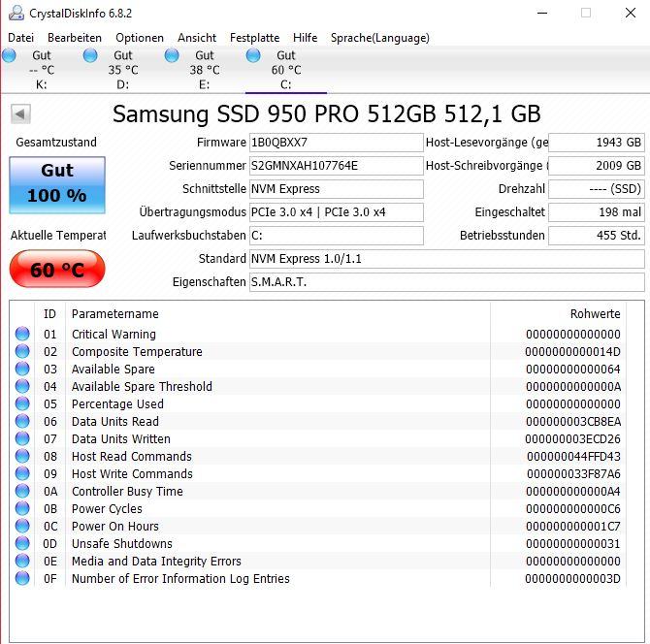650x644 pixels.
Task: Click the status orb of Host Write Commands row
Action: click(22, 473)
